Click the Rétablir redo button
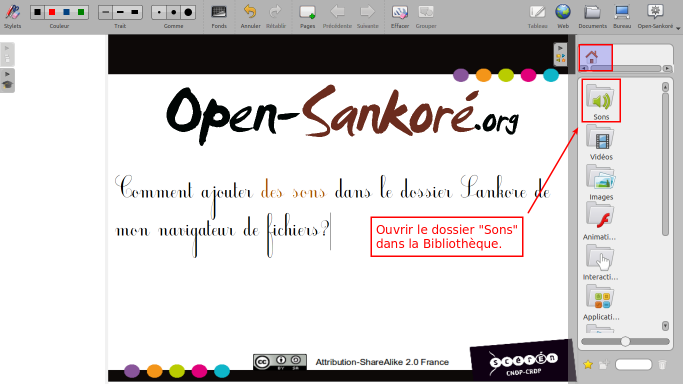The width and height of the screenshot is (683, 384). (276, 17)
